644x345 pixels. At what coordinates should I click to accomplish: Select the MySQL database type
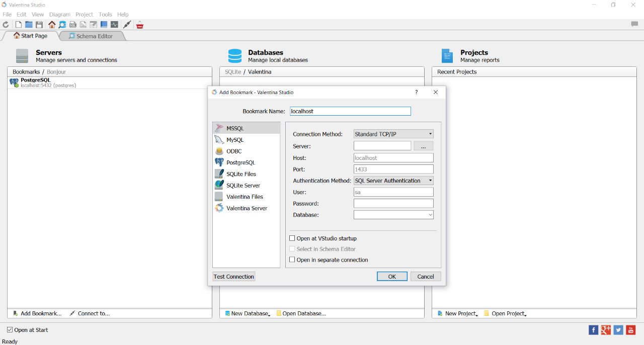(247, 140)
